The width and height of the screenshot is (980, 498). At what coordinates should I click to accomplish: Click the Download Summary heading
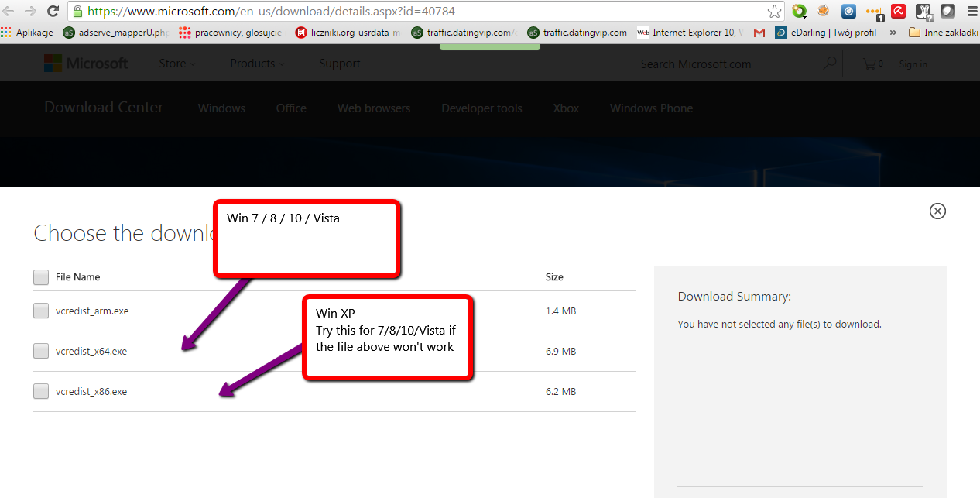(734, 297)
